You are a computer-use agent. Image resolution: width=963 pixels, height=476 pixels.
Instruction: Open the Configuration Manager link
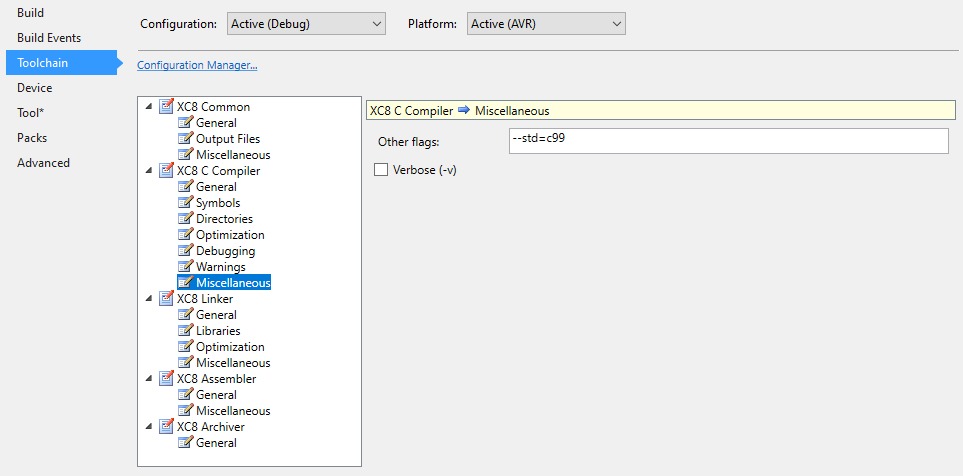pyautogui.click(x=197, y=66)
